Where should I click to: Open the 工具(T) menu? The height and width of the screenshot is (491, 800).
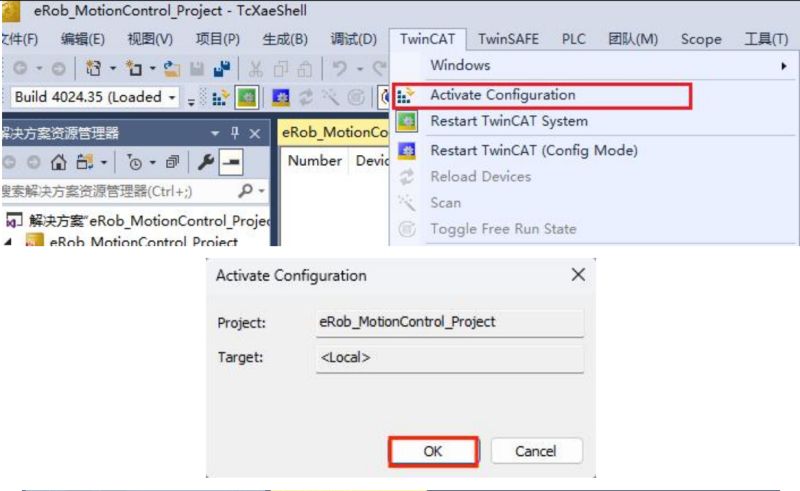[766, 39]
